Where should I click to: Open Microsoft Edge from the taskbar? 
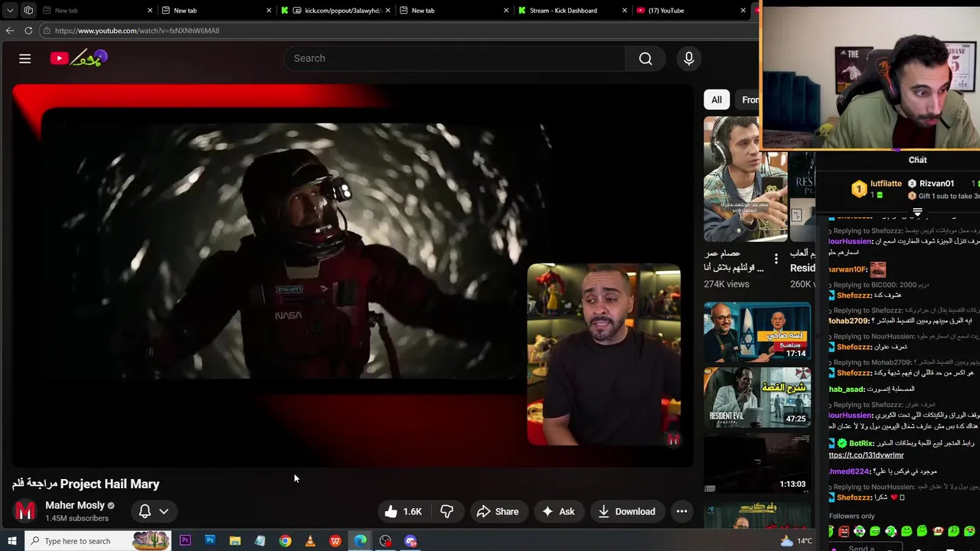pos(360,541)
